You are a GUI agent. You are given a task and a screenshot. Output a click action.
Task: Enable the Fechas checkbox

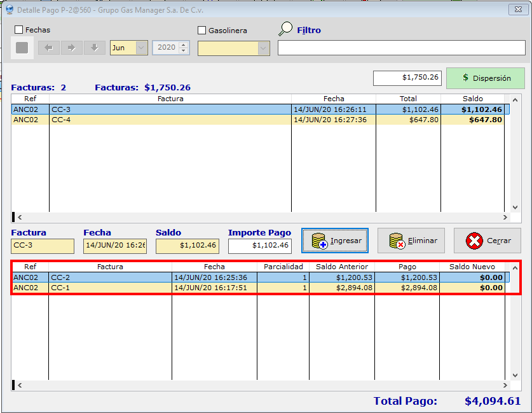point(19,30)
